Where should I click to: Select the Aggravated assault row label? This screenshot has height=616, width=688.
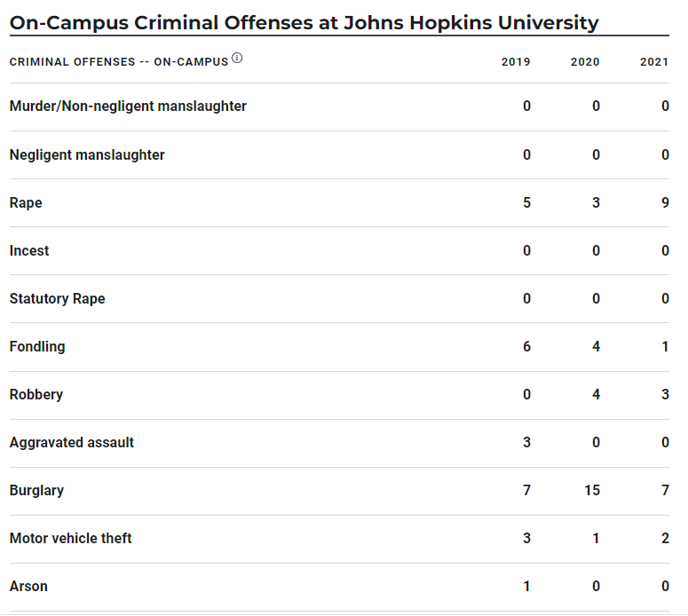72,442
